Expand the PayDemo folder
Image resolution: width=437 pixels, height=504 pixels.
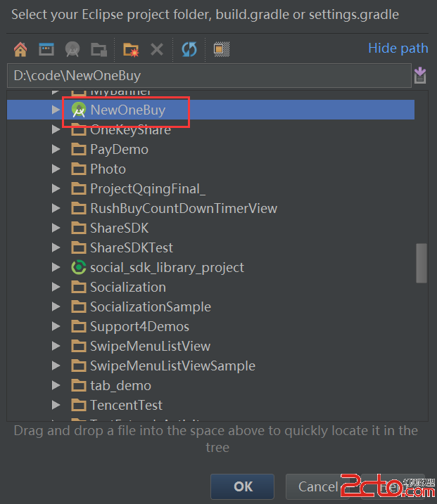tap(56, 149)
